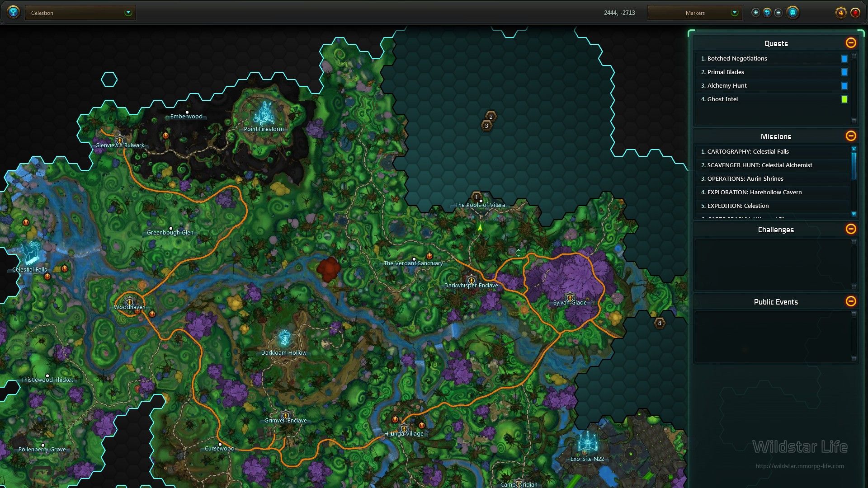Screen dimensions: 868x488
Task: Click Darkloam Hollow glowing landmark icon
Action: (284, 338)
